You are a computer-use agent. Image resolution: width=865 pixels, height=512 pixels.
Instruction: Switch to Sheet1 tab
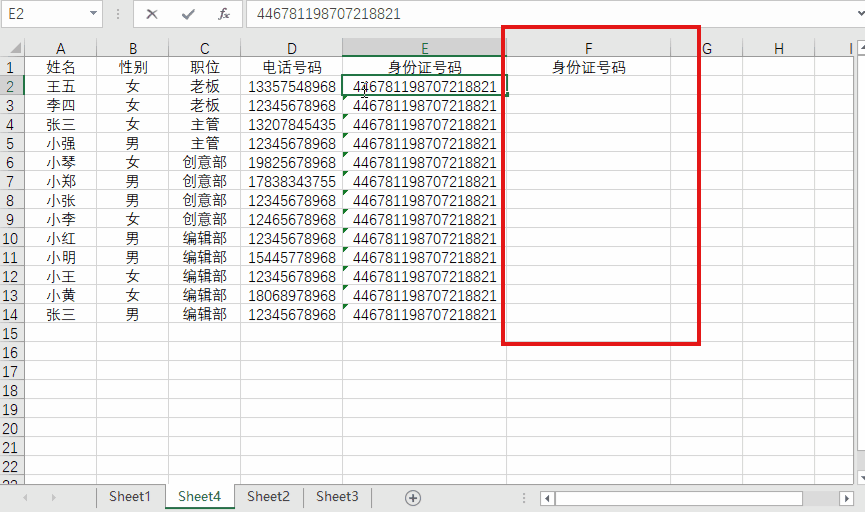tap(130, 497)
